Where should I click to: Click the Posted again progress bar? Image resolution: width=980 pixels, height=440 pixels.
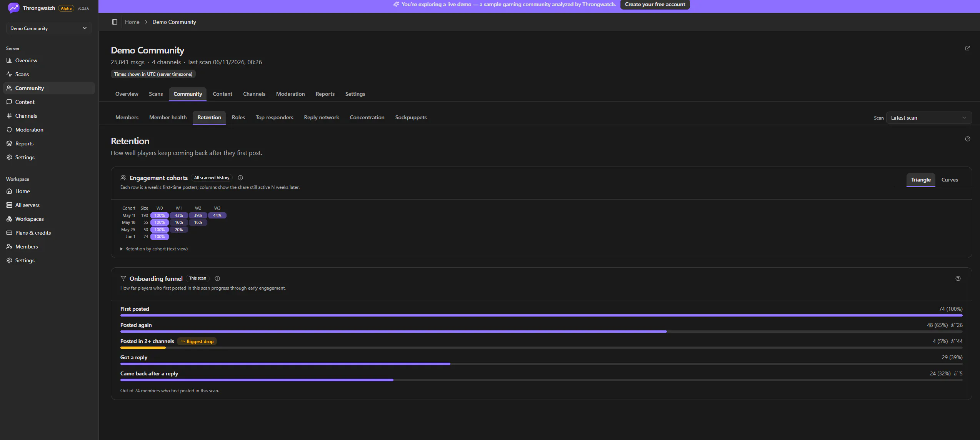(541, 332)
